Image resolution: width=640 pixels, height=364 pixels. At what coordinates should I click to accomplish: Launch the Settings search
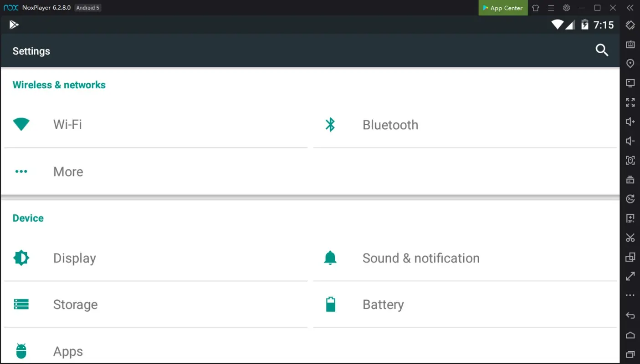[602, 51]
